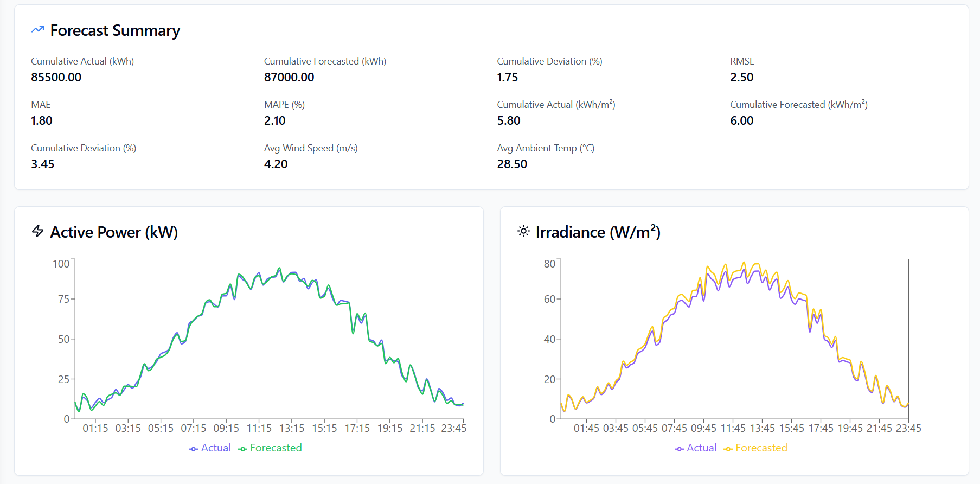Toggle the Actual series in Irradiance legend
The image size is (980, 484).
pos(696,448)
